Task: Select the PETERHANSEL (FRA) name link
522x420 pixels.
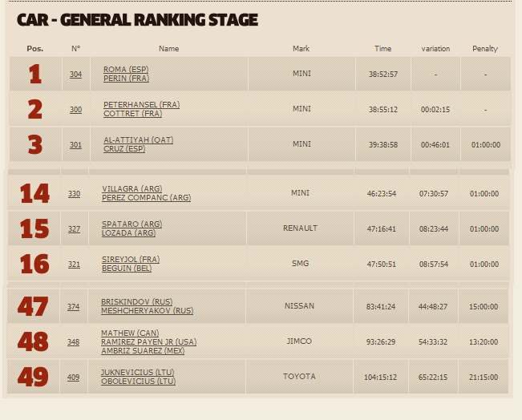Action: (x=141, y=105)
